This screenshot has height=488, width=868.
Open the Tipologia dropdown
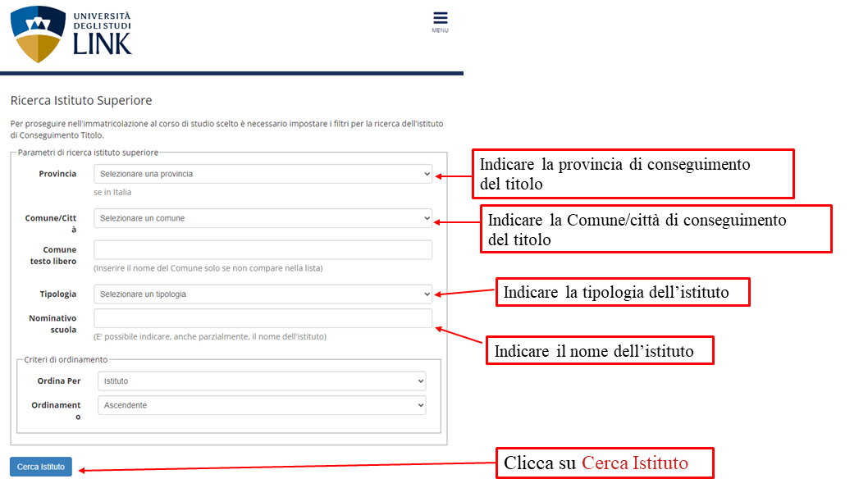(x=263, y=294)
